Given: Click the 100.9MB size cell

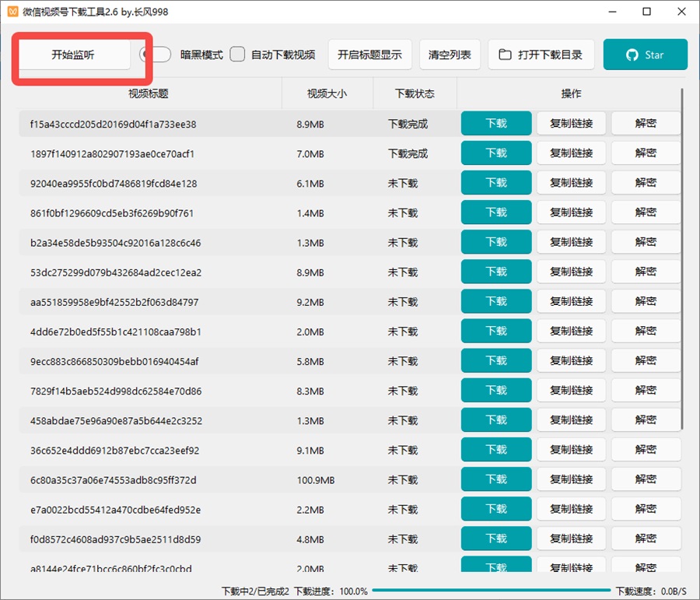Looking at the screenshot, I should (316, 480).
